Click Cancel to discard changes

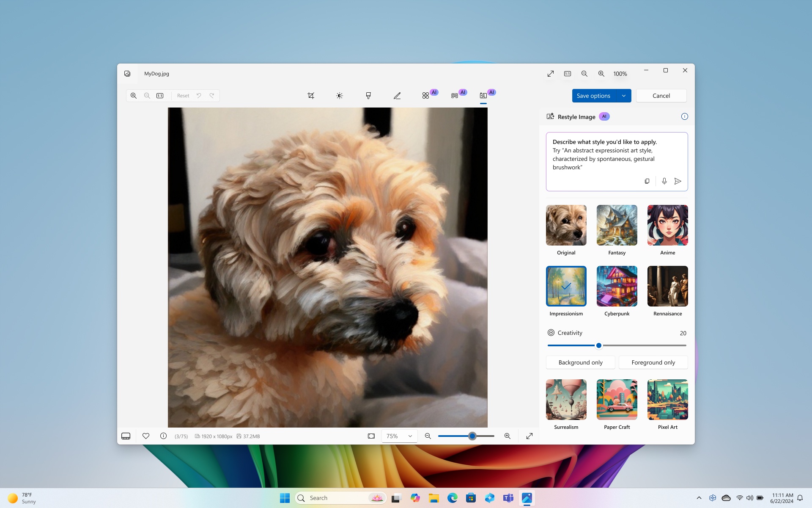pyautogui.click(x=661, y=95)
